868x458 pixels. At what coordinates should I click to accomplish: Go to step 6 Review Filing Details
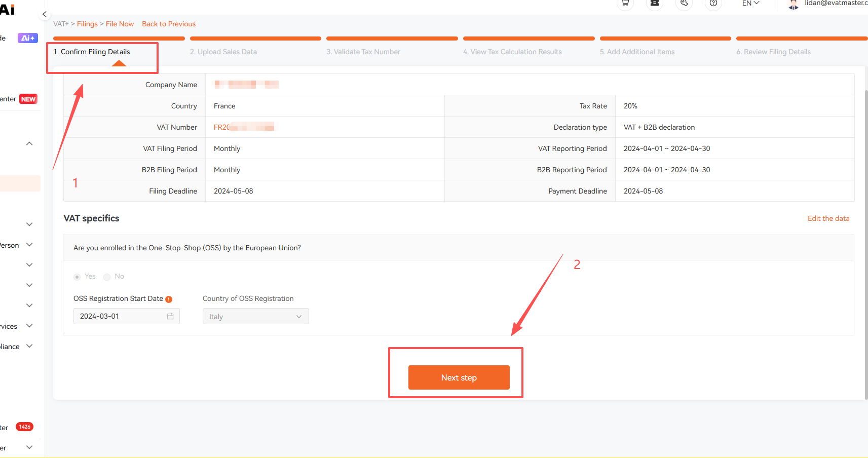[774, 52]
